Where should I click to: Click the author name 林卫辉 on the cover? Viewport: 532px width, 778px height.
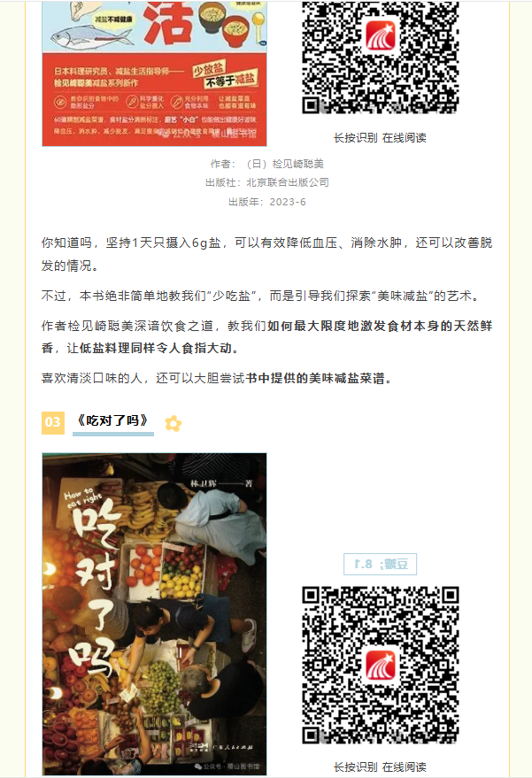click(204, 482)
